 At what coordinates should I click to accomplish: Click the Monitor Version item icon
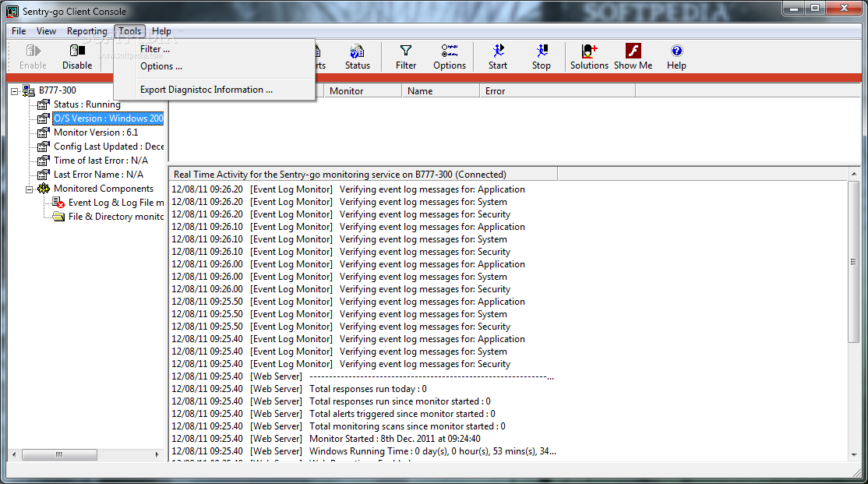coord(43,132)
